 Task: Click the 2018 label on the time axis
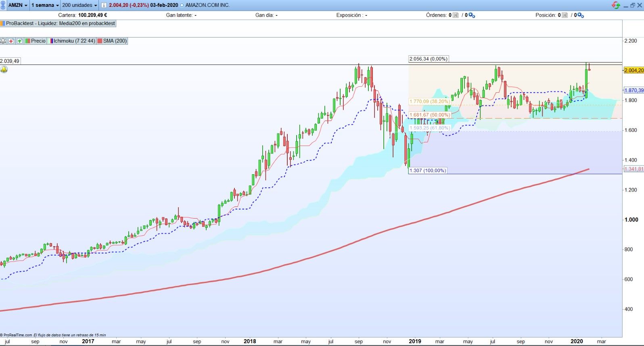250,341
